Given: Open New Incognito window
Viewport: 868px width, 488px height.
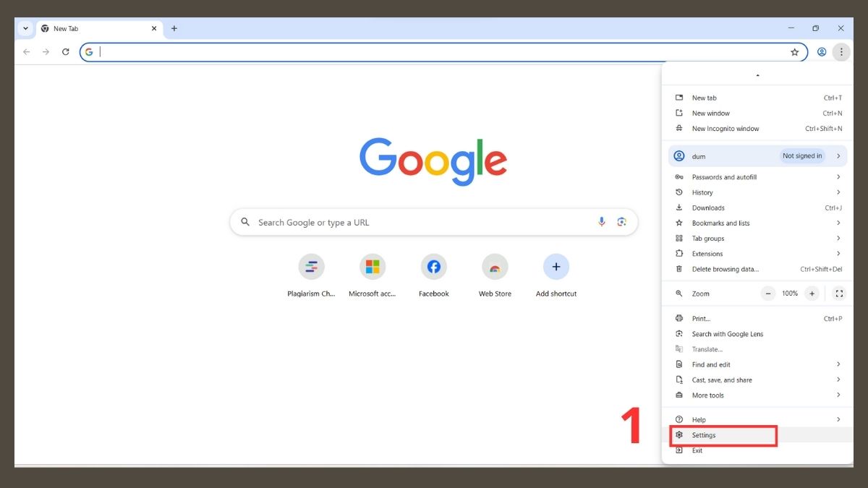Looking at the screenshot, I should pyautogui.click(x=758, y=129).
